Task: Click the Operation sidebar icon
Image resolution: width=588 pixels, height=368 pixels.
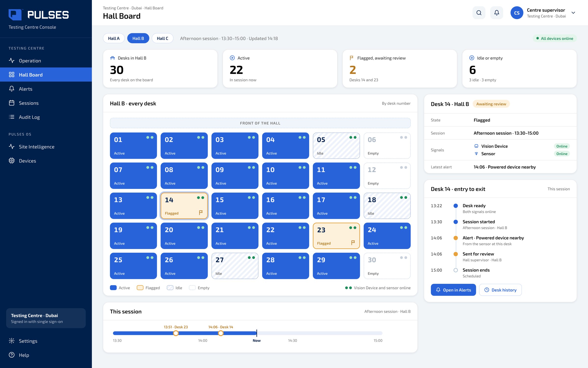Action: (12, 61)
